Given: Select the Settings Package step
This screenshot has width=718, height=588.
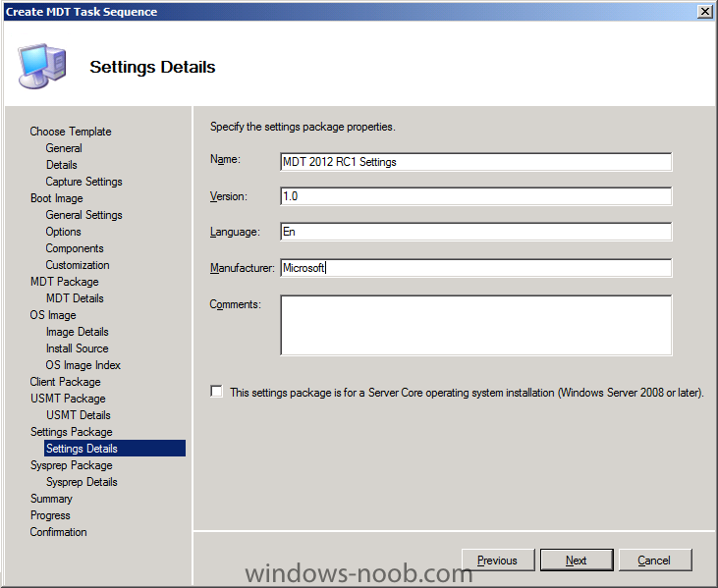Looking at the screenshot, I should click(x=71, y=432).
